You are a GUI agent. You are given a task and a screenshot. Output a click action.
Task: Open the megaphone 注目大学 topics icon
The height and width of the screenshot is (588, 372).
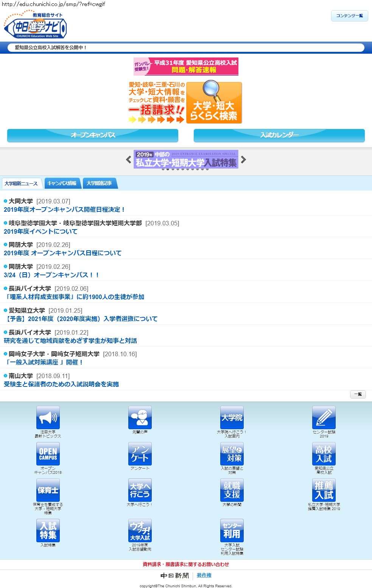48,417
